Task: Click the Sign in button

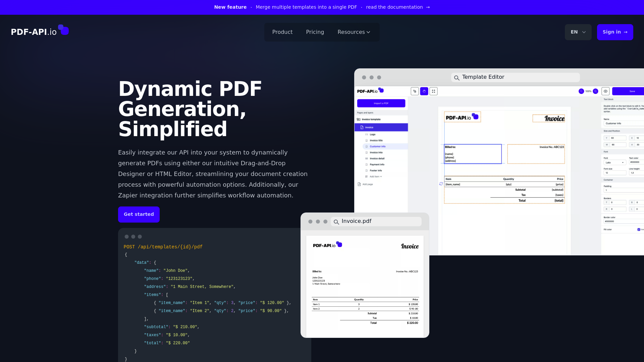Action: pos(615,32)
